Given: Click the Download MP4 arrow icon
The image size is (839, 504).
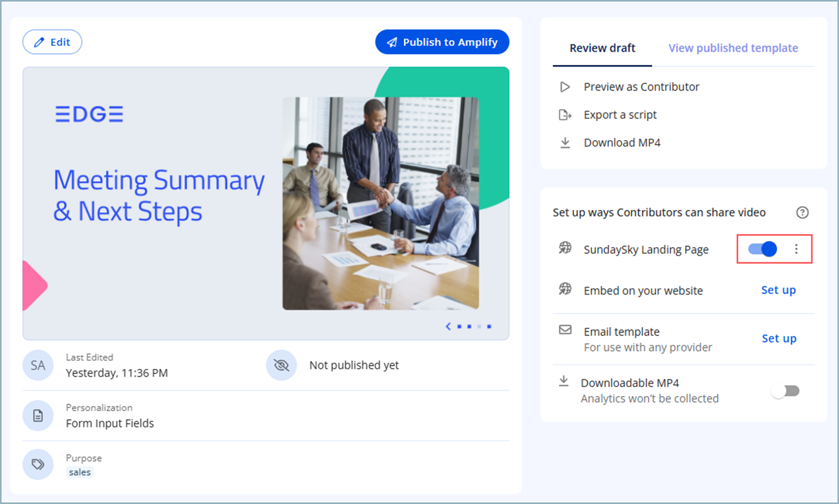Looking at the screenshot, I should (x=565, y=143).
